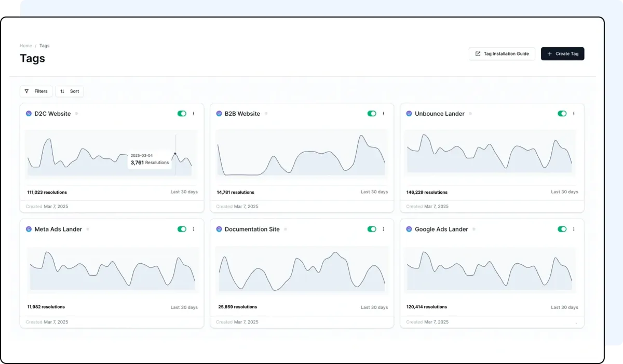The width and height of the screenshot is (623, 364).
Task: Open the Unbounce Lander kebab menu
Action: (574, 114)
